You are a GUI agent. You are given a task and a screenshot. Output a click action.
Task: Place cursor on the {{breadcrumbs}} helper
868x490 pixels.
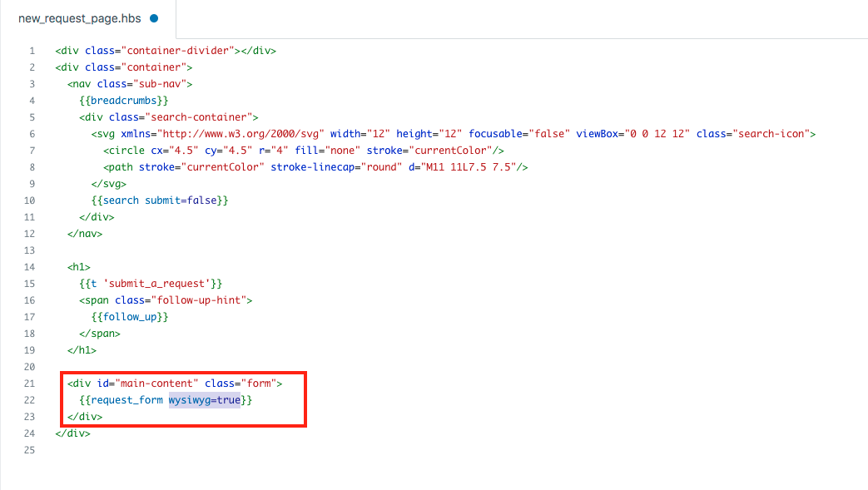coord(124,101)
